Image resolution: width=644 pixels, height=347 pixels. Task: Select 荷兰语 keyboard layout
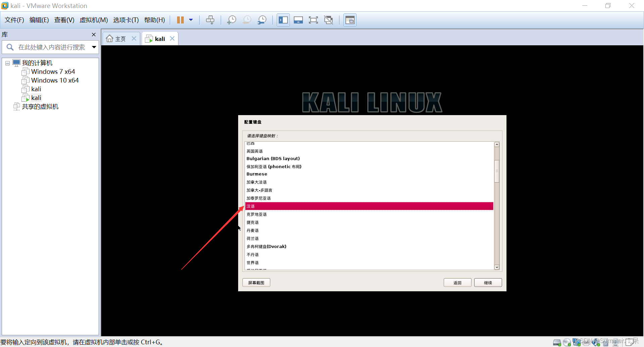[x=369, y=239]
